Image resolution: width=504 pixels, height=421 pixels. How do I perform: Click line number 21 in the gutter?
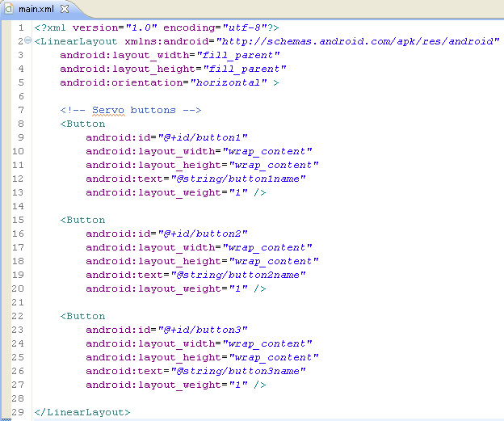pyautogui.click(x=18, y=302)
